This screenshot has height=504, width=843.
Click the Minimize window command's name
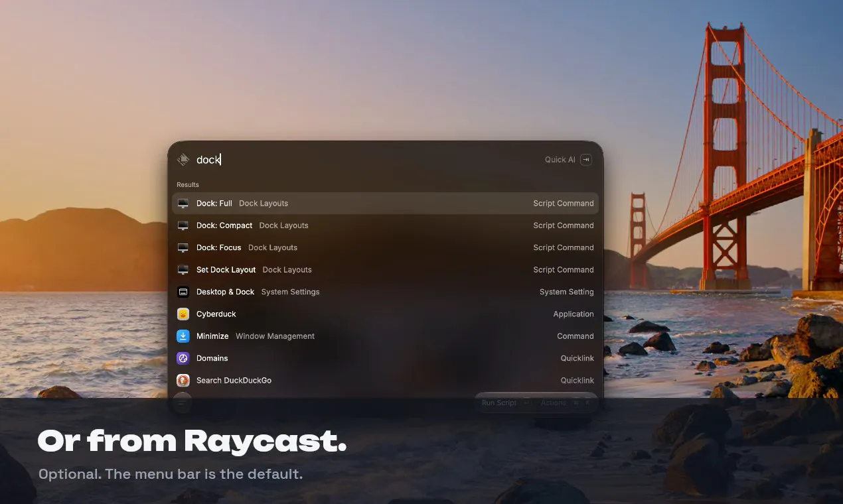[212, 336]
